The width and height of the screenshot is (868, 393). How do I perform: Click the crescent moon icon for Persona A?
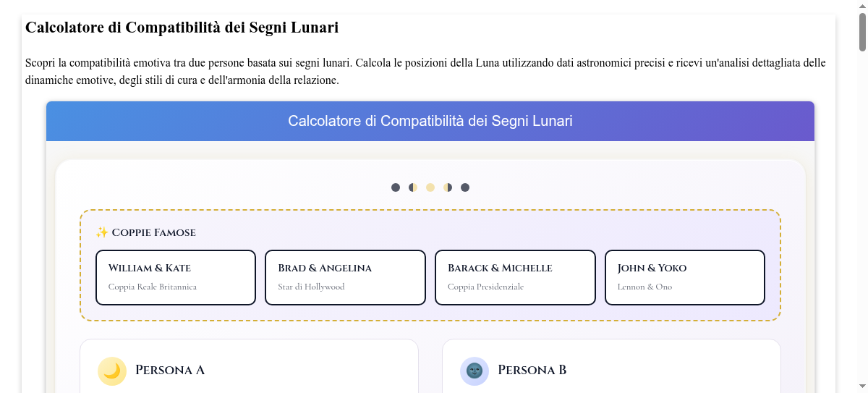[x=112, y=371]
